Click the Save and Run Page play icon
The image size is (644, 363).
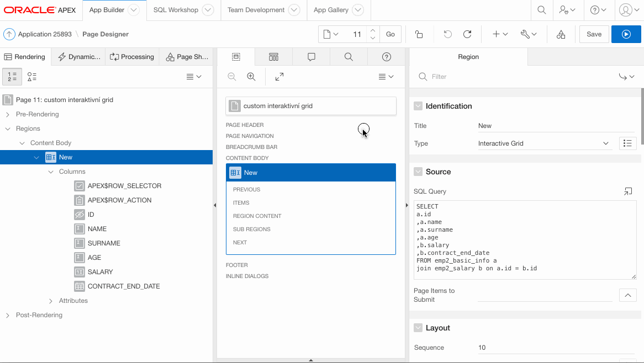pos(626,34)
